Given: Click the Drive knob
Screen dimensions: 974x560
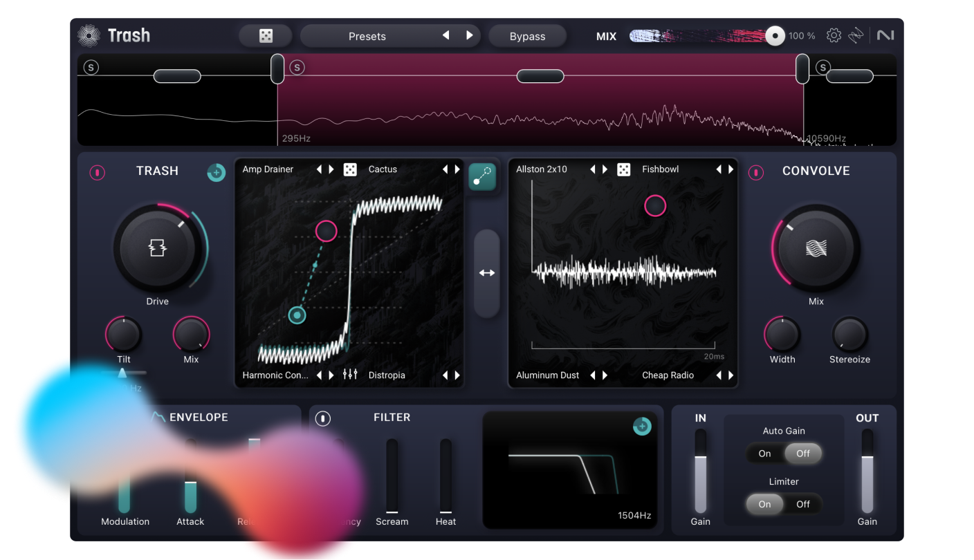Looking at the screenshot, I should click(158, 248).
